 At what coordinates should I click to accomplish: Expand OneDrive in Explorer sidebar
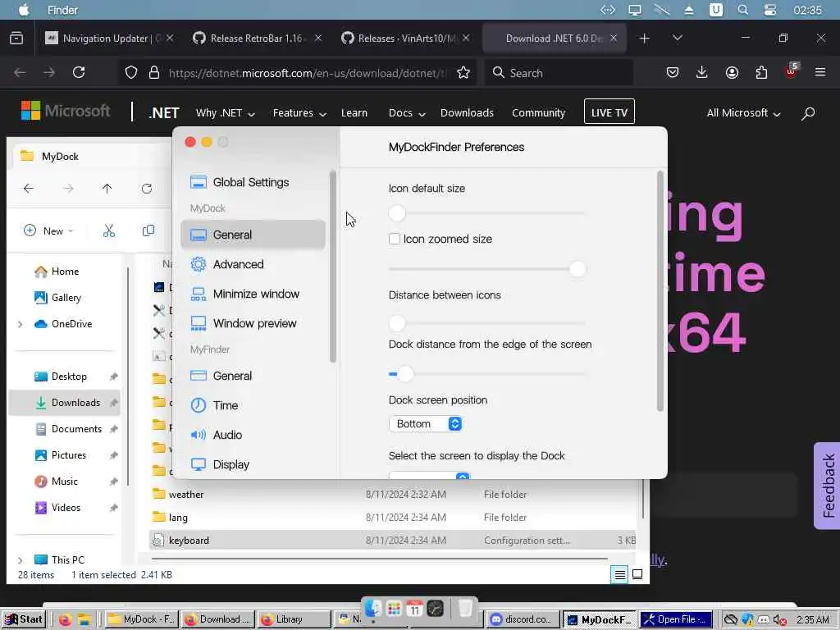pos(21,324)
